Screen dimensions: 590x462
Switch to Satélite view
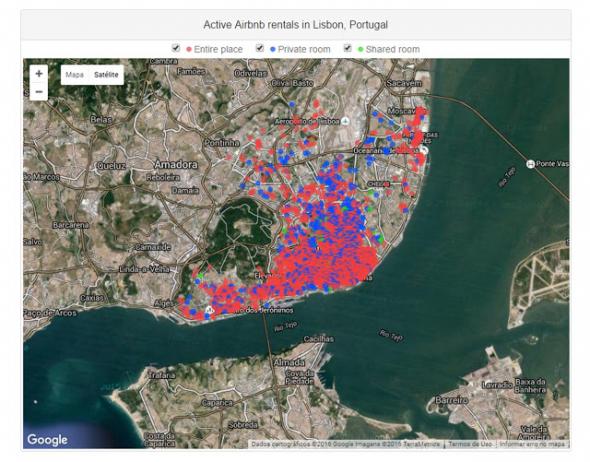pyautogui.click(x=106, y=74)
